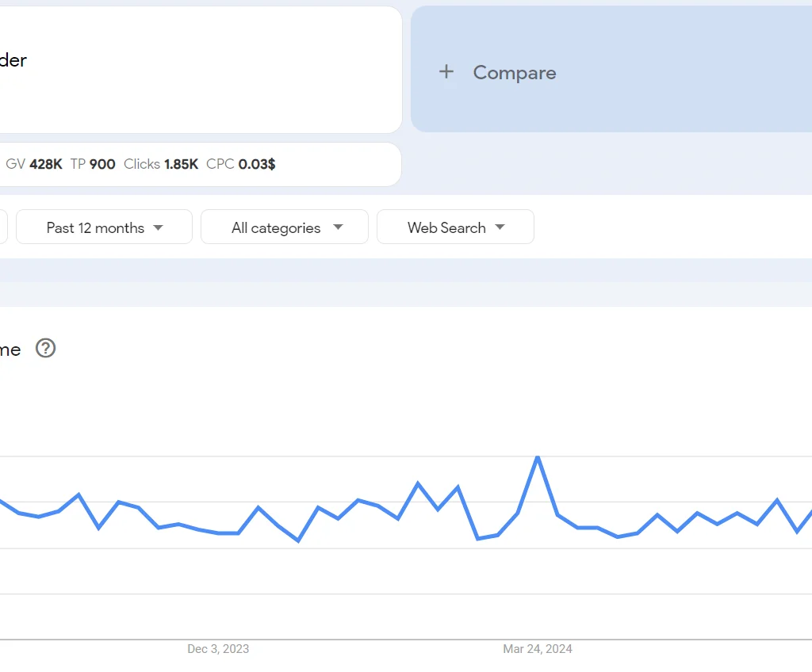This screenshot has width=812, height=672.
Task: Click the dropdown arrow on Web Search
Action: coord(500,227)
